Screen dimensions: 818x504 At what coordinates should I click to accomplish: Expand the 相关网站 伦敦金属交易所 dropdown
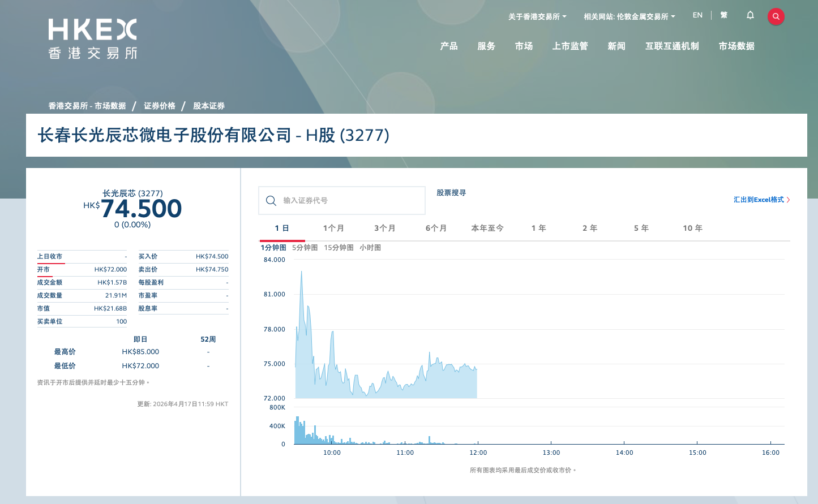click(629, 17)
